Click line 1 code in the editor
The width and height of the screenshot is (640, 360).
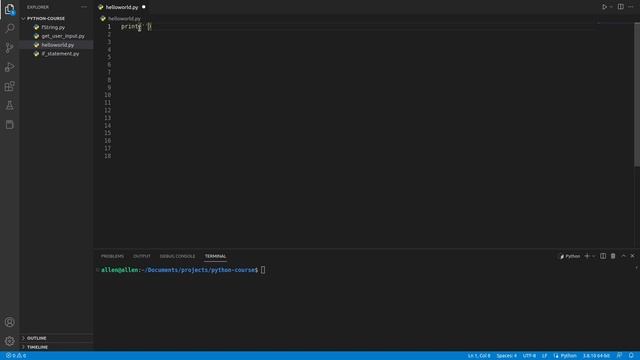click(136, 27)
